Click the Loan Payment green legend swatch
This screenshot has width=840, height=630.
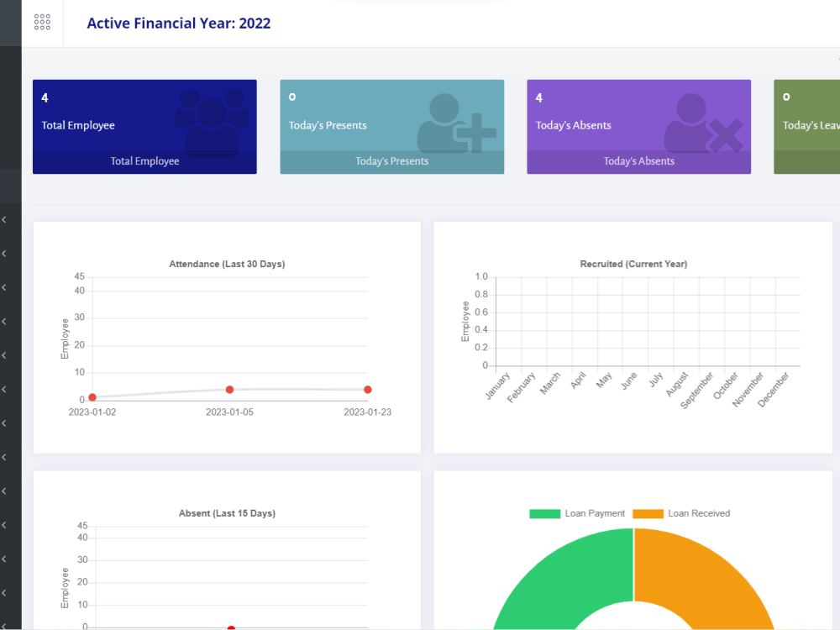point(545,514)
